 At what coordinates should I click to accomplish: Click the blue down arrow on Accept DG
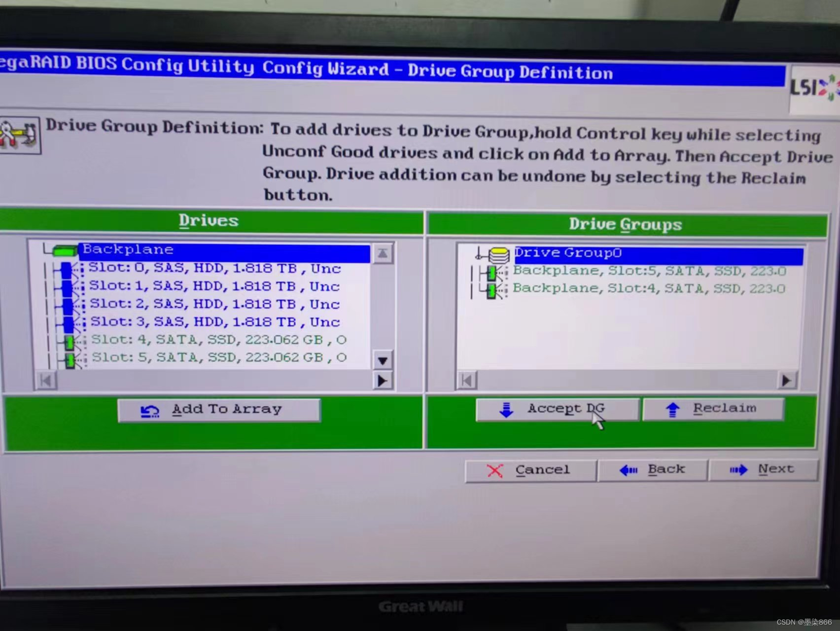tap(506, 410)
